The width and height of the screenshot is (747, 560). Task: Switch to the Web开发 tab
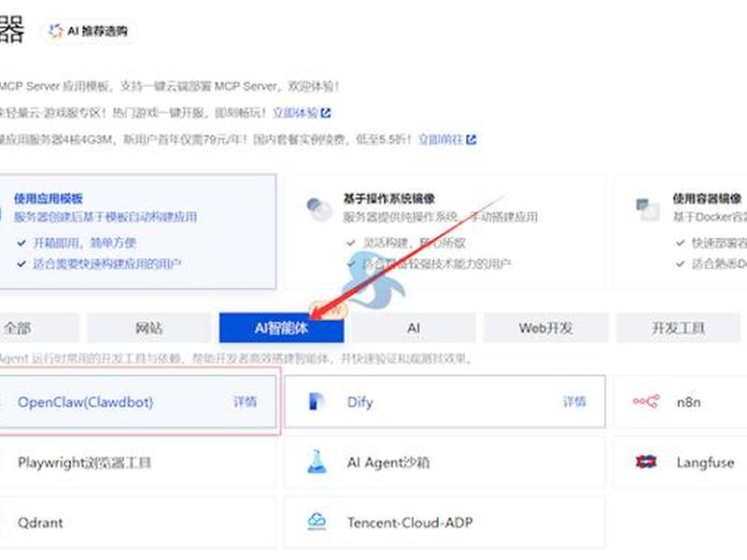(546, 329)
